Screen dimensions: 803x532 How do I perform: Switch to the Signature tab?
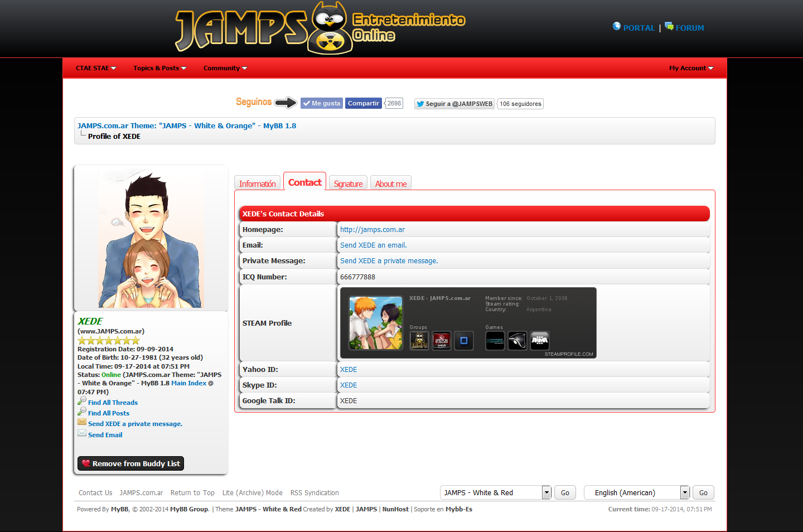(348, 183)
